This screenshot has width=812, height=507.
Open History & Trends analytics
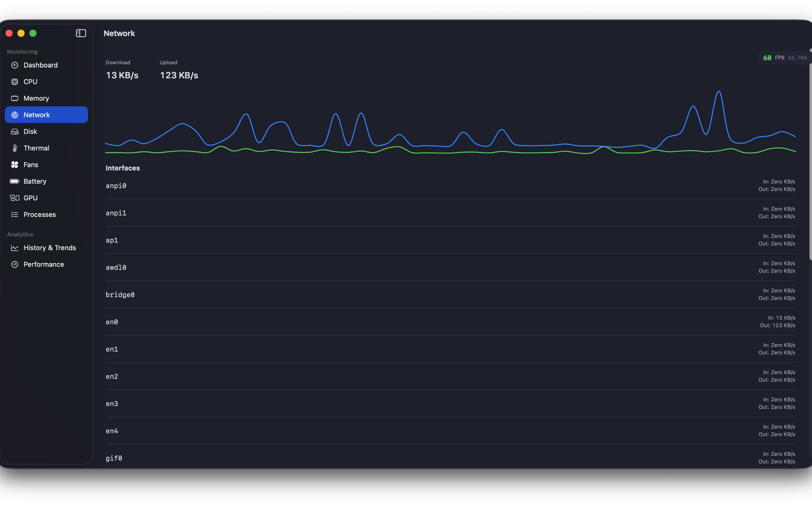[50, 248]
